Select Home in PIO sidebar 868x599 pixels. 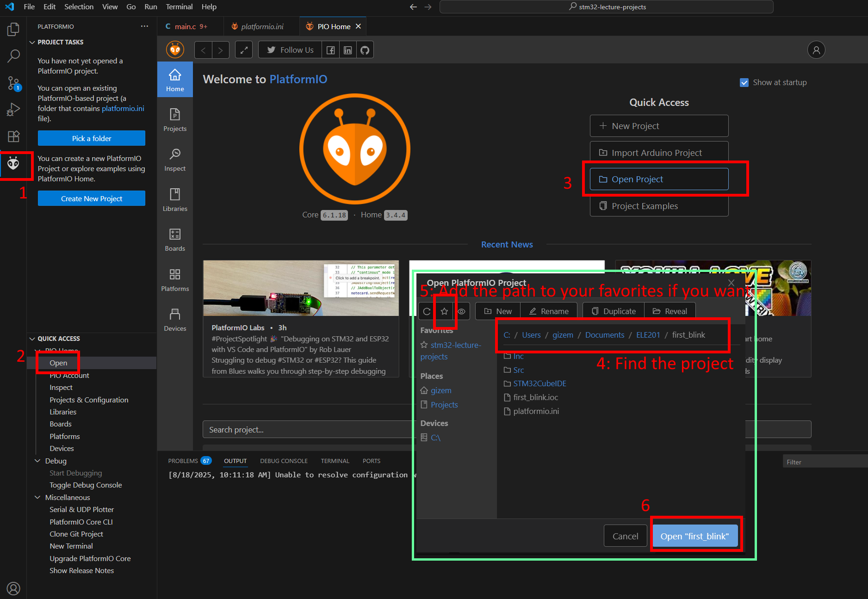point(175,80)
